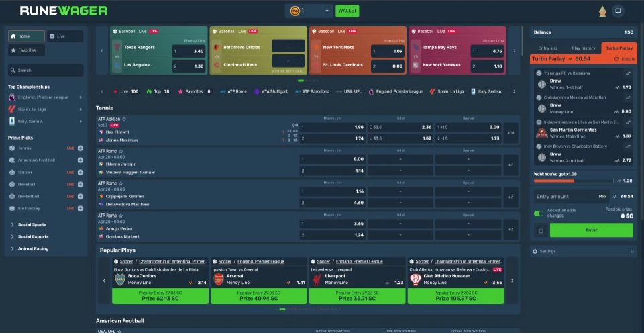Click Prize 40.94 SC for Arsenal
Image resolution: width=644 pixels, height=333 pixels.
click(x=259, y=296)
